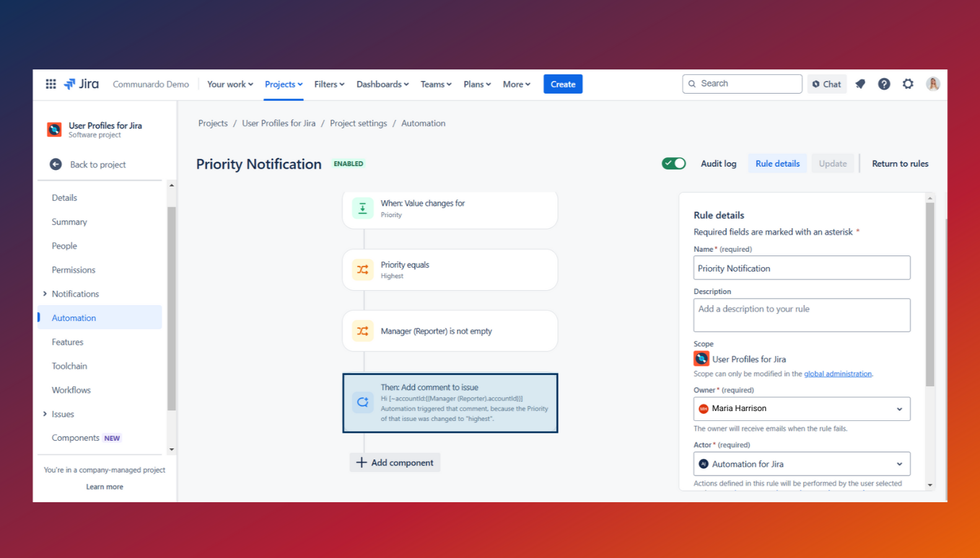980x558 pixels.
Task: Click the Learn more link
Action: coord(105,487)
